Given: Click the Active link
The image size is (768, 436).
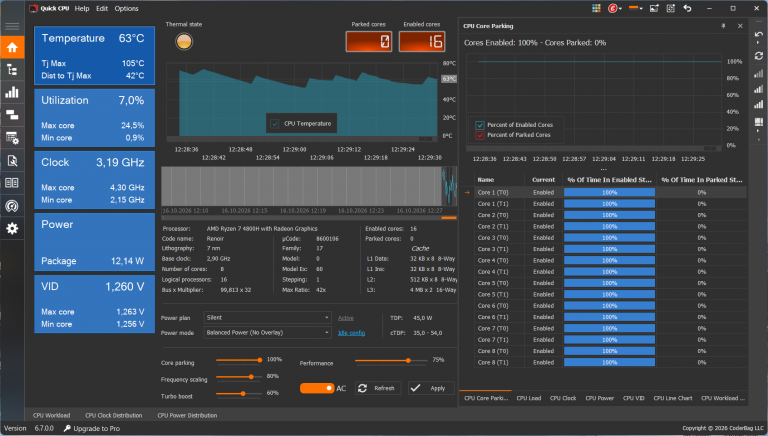Looking at the screenshot, I should coord(345,318).
